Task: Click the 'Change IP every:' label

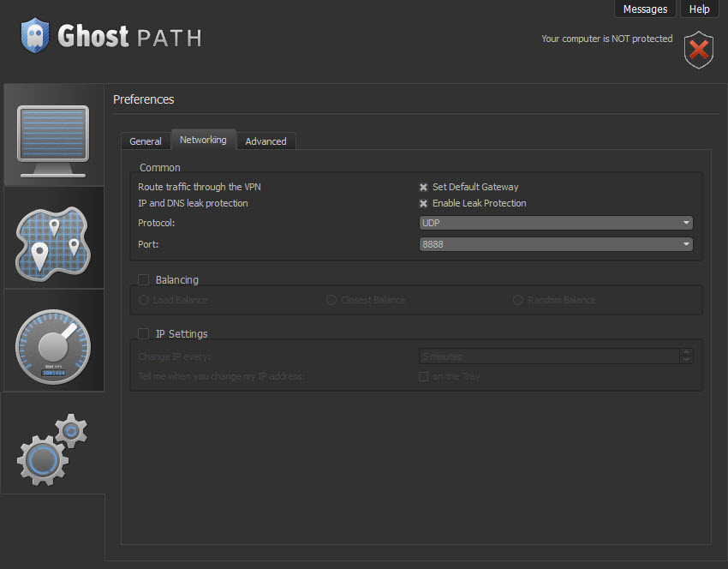Action: click(174, 356)
